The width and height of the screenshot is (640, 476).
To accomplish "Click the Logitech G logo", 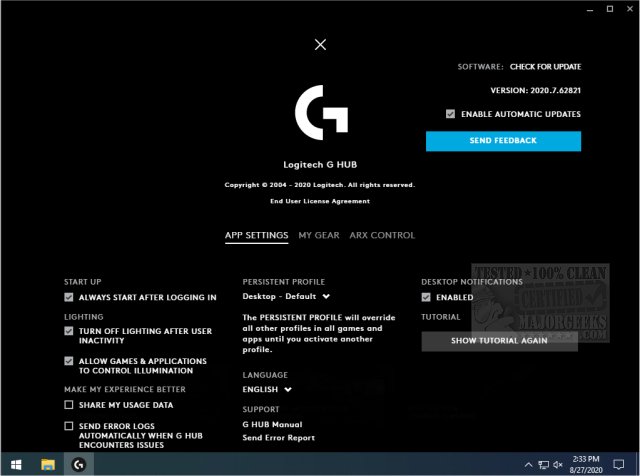I will tap(322, 113).
